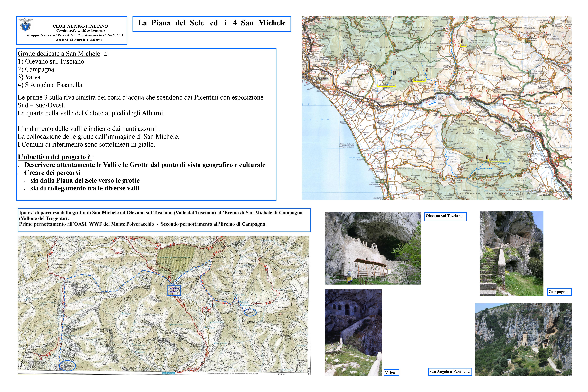This screenshot has height=392, width=588.
Task: Open the Valva grotto photo
Action: pyautogui.click(x=353, y=333)
